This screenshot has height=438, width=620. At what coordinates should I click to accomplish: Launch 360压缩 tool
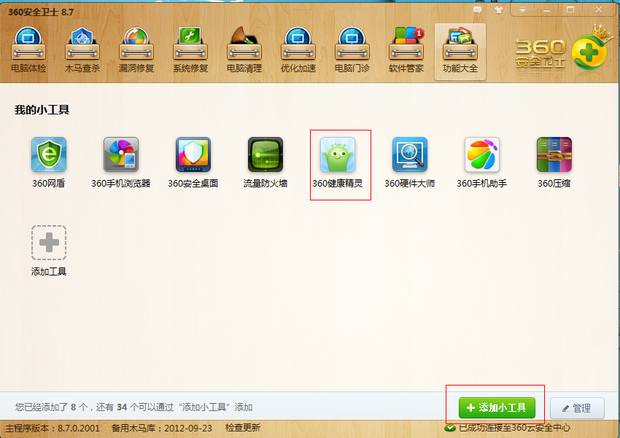coord(554,163)
